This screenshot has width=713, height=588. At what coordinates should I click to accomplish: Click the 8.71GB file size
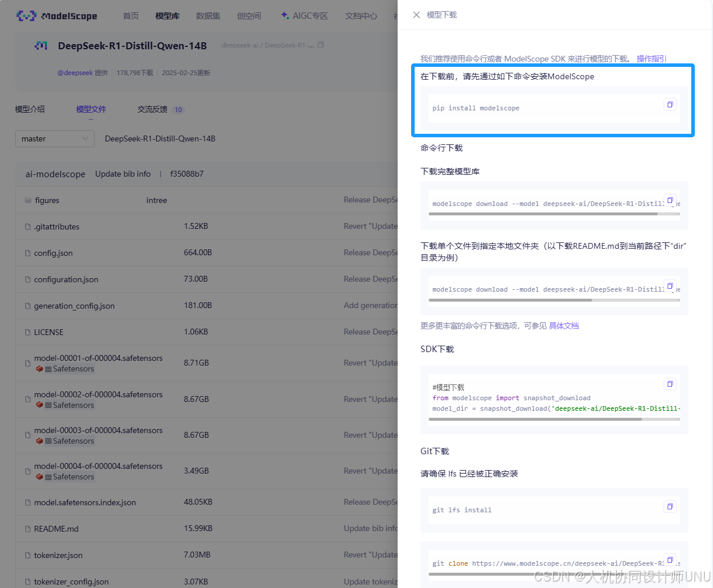click(196, 363)
